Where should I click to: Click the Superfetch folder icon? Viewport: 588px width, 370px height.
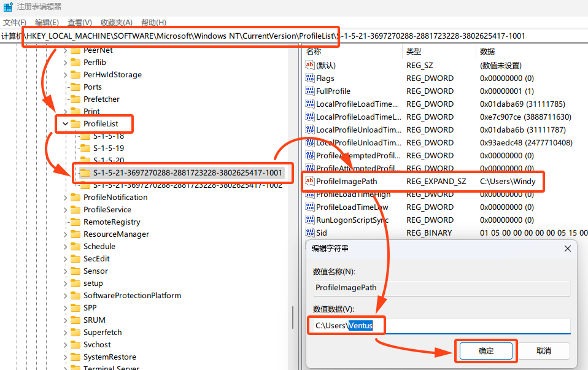coord(75,332)
